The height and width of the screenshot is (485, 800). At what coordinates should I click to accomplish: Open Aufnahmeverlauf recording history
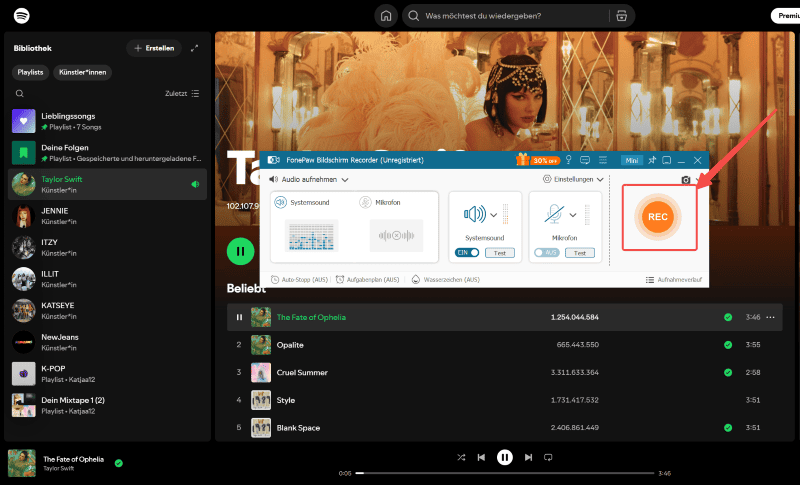(x=674, y=279)
